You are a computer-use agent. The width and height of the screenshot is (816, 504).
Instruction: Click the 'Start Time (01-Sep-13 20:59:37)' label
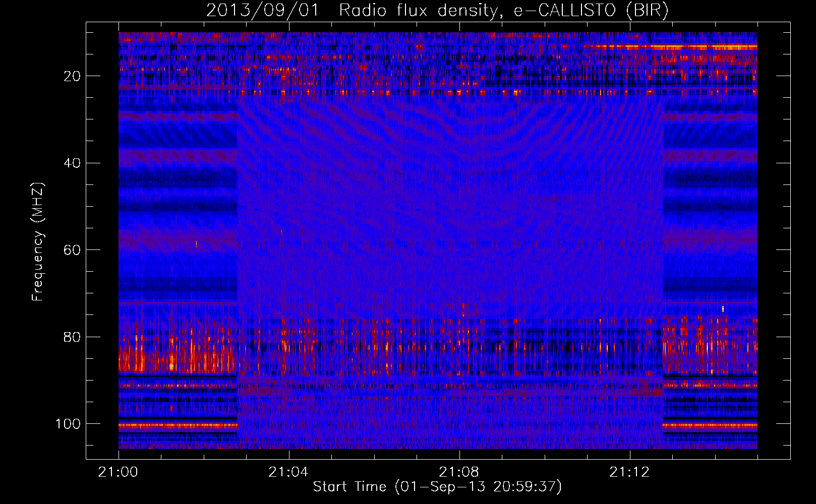click(437, 487)
